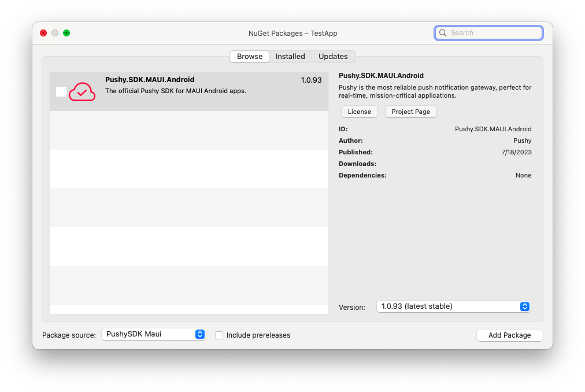Open the Version dropdown showing 1.0.93
Viewport: 585px width, 392px height.
click(453, 306)
